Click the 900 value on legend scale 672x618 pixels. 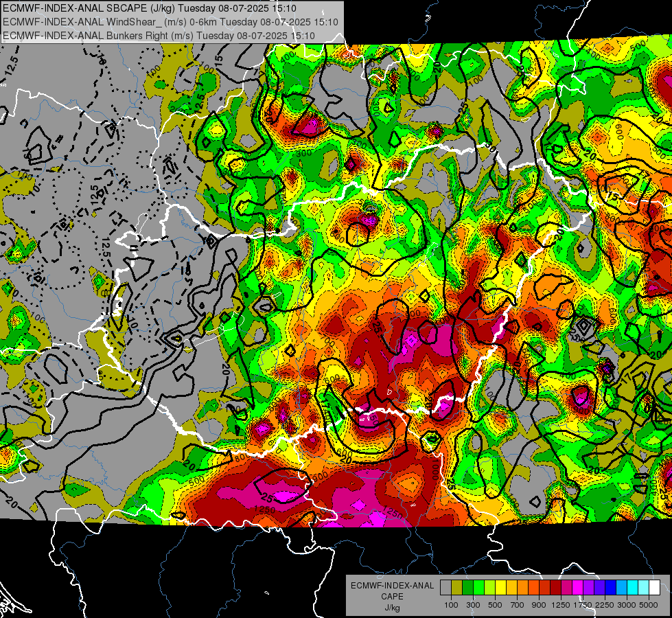coord(539,605)
